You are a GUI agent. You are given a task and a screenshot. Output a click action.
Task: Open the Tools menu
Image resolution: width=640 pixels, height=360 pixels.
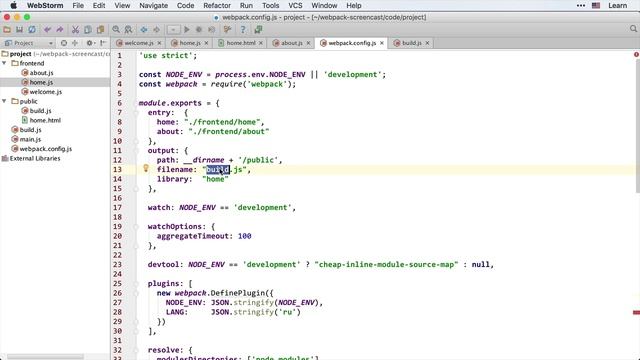(271, 6)
